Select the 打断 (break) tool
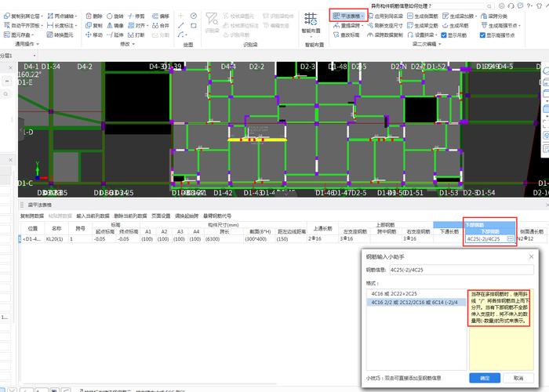This screenshot has height=392, width=549. click(130, 35)
